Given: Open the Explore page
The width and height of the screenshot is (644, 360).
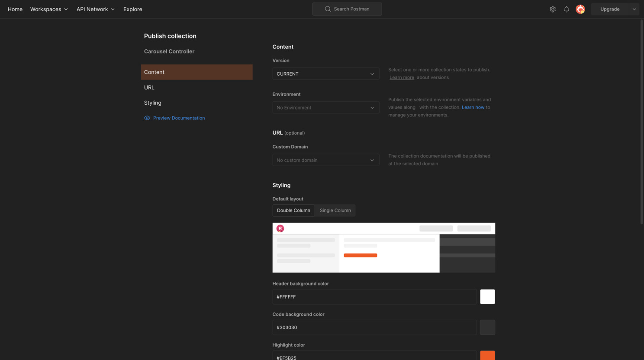Looking at the screenshot, I should click(x=133, y=9).
